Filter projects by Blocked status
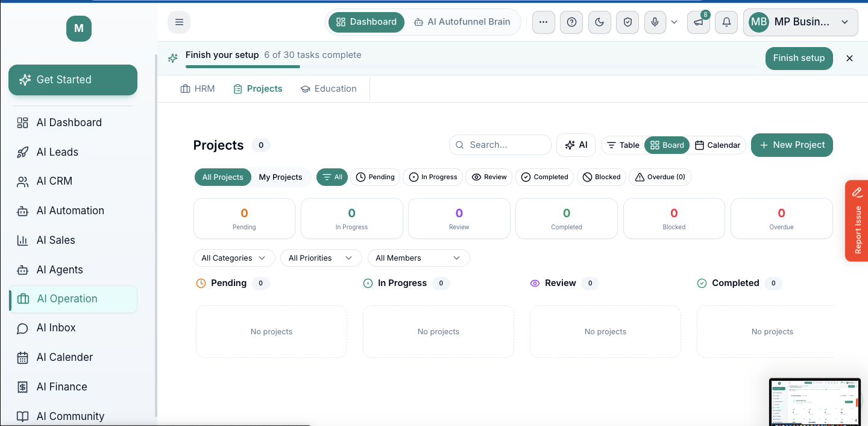Viewport: 868px width, 426px height. point(602,177)
